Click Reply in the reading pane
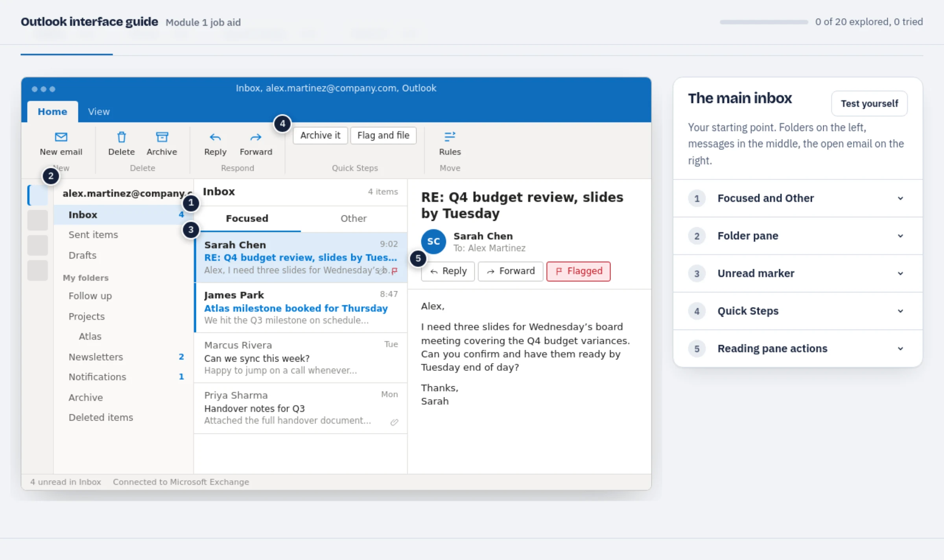The height and width of the screenshot is (560, 944). (x=448, y=271)
